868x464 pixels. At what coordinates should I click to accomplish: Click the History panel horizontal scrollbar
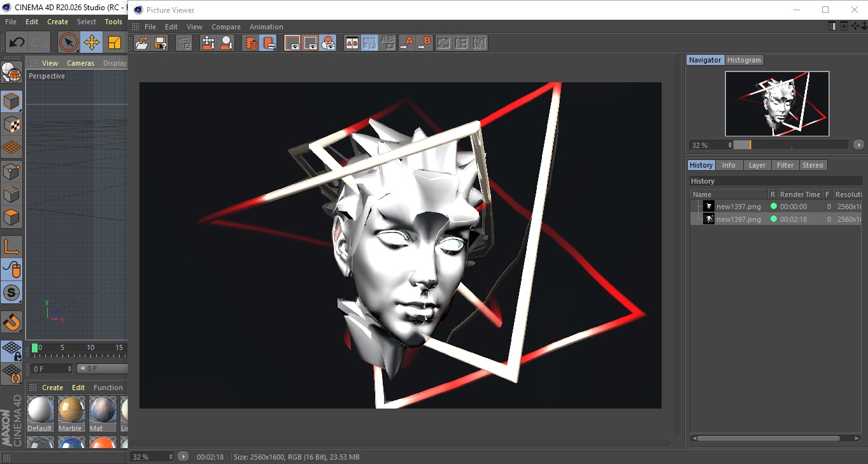pyautogui.click(x=767, y=439)
